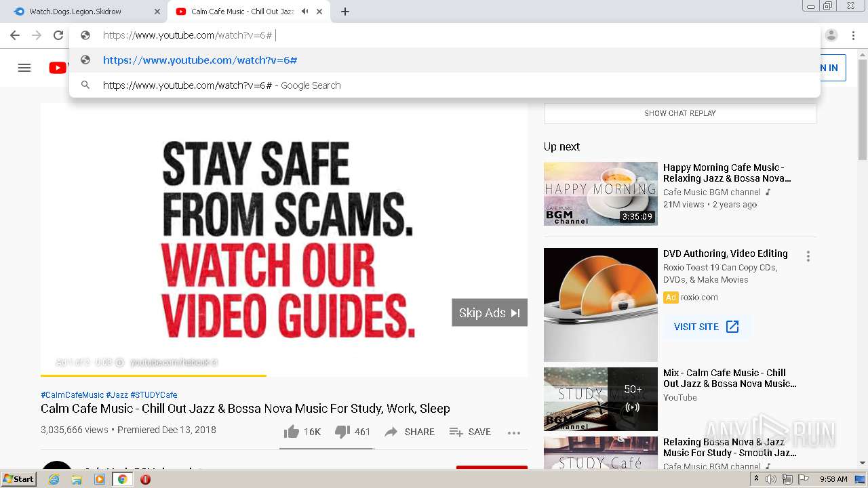Choose the Google Search suggestion row

click(444, 85)
